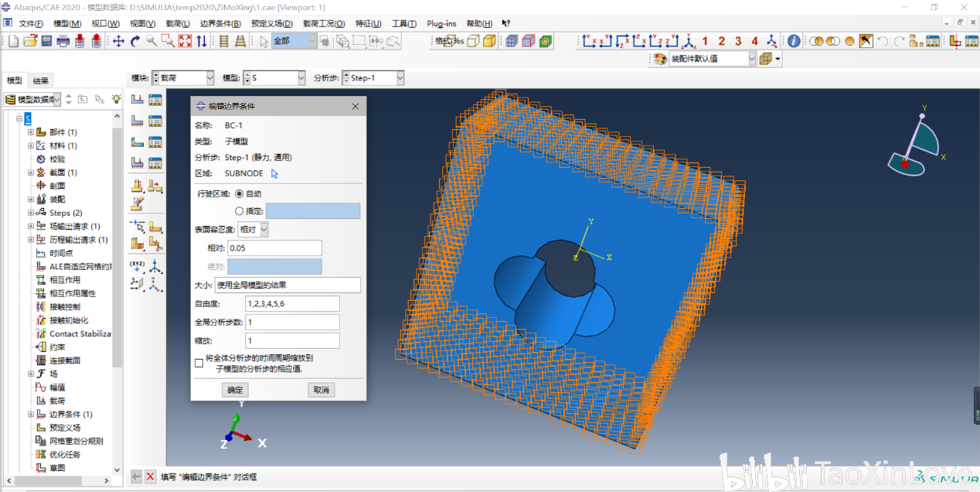This screenshot has height=492, width=980.
Task: Open the 文件(F) menu
Action: point(31,23)
